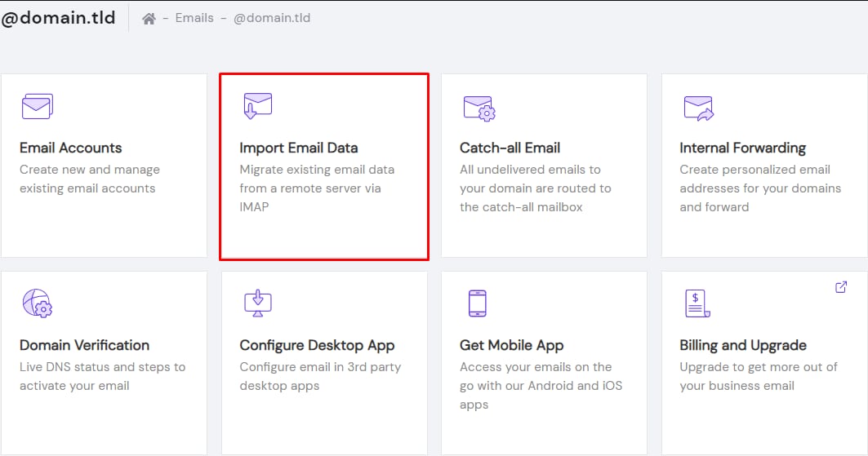
Task: Click the Billing and Upgrade invoice icon
Action: tap(697, 303)
